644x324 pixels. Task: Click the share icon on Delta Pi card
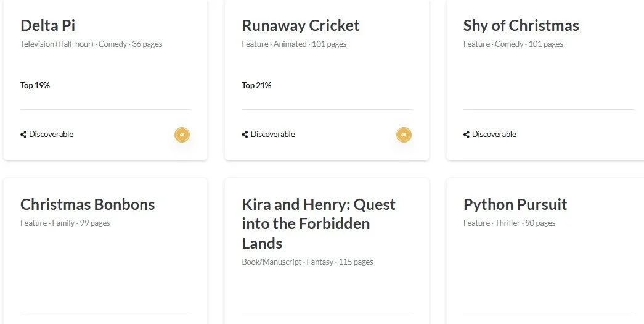23,135
